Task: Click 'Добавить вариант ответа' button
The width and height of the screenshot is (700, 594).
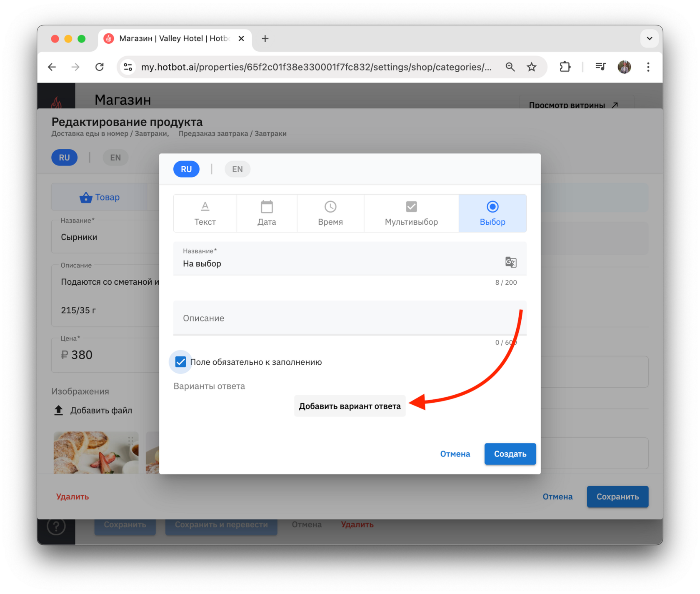Action: pyautogui.click(x=350, y=406)
